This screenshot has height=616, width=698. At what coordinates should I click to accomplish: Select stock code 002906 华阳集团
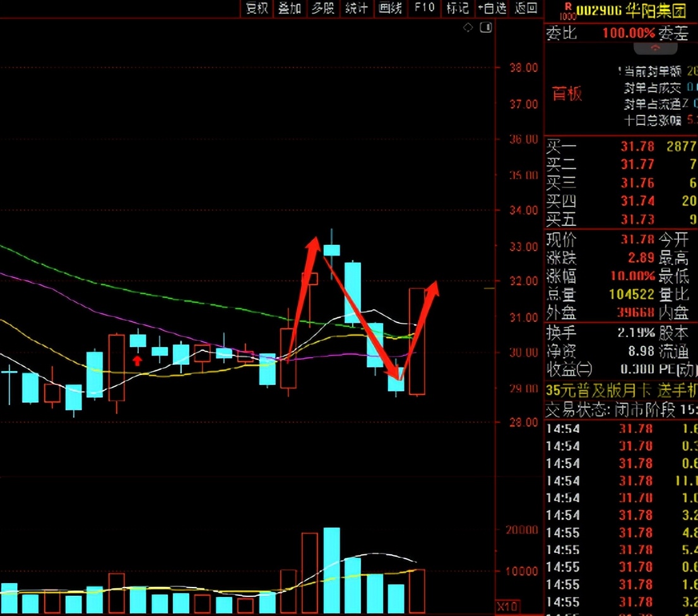(632, 11)
